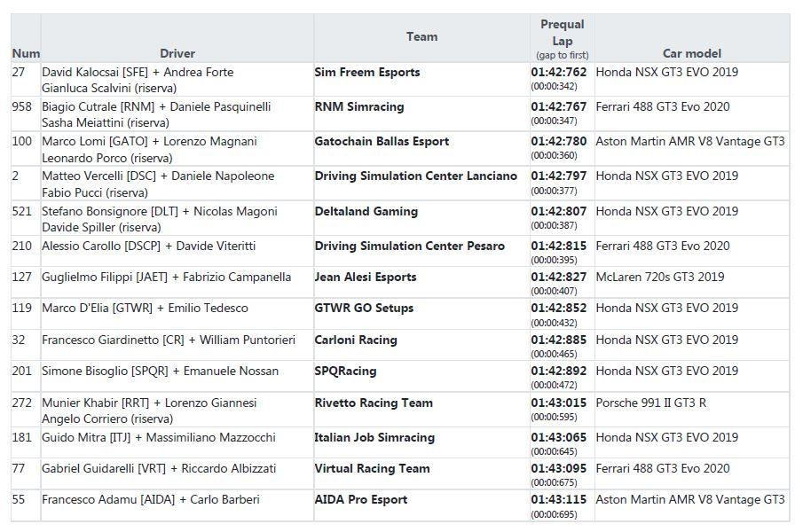
Task: Click lap time 01:42:762
Action: click(559, 72)
